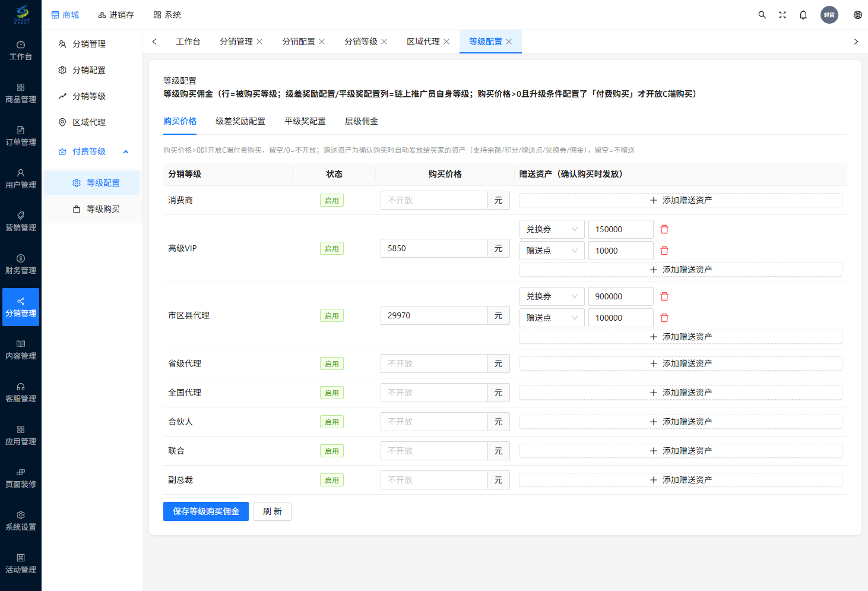Screen dimensions: 868x591
Task: Open 商品管理 in the dark sidebar
Action: pos(21,93)
